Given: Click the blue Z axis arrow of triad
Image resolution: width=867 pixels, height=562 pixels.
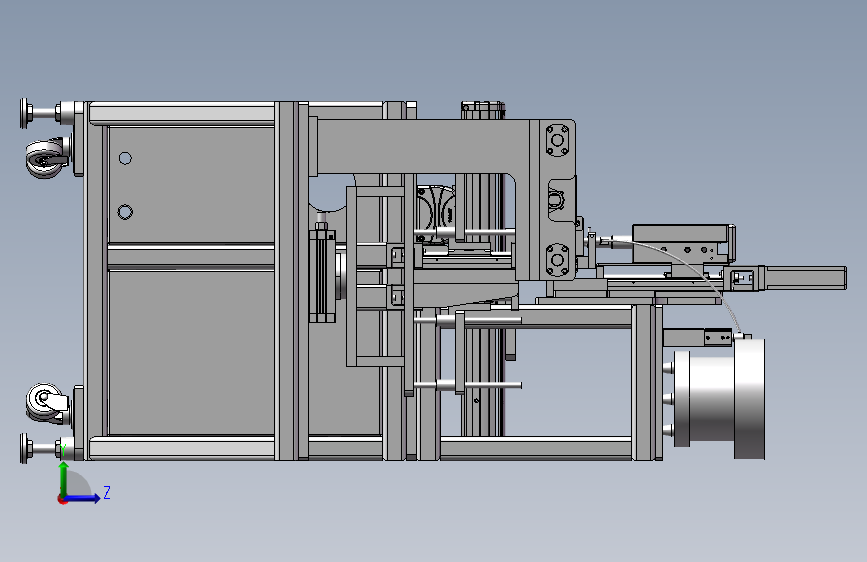Looking at the screenshot, I should click(x=84, y=498).
